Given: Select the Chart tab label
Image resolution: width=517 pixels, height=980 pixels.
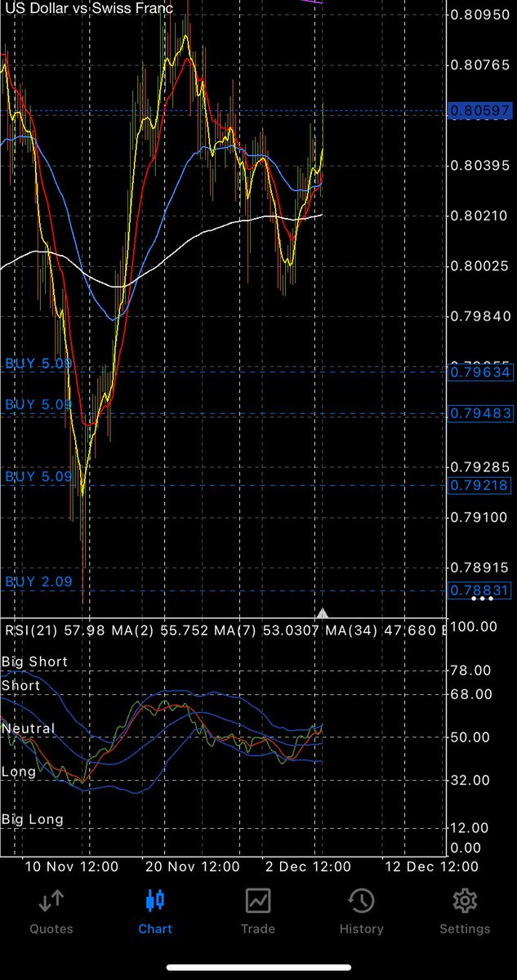Looking at the screenshot, I should (x=155, y=929).
